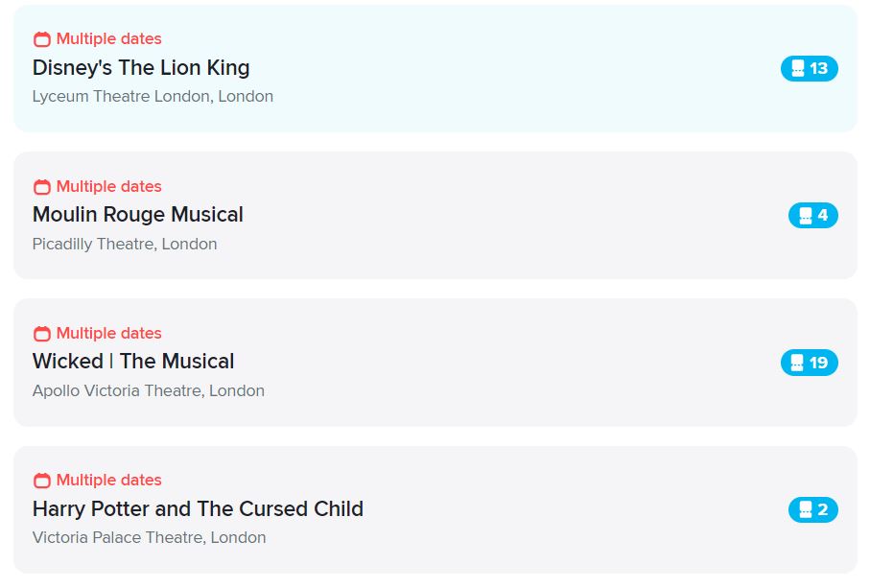Click the calendar icon for Wicked The Musical

40,333
